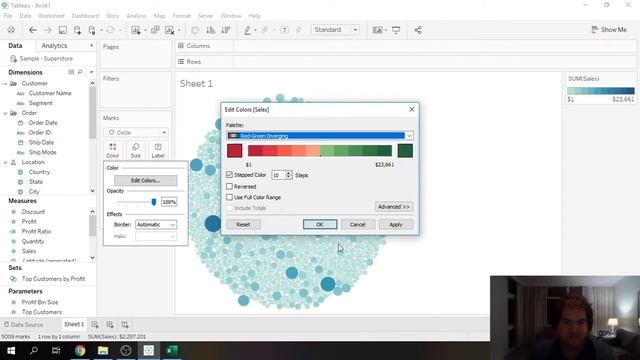This screenshot has height=360, width=640.
Task: Click the New Worksheet toolbar icon
Action: coord(135,30)
